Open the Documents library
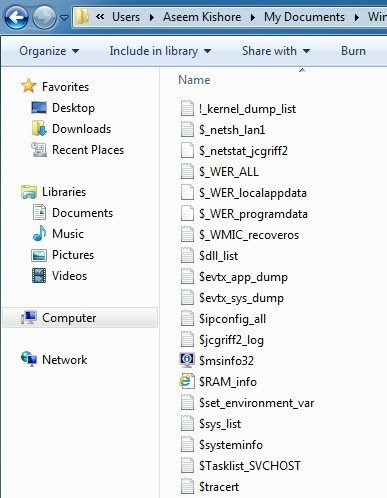The width and height of the screenshot is (387, 498). coord(83,213)
